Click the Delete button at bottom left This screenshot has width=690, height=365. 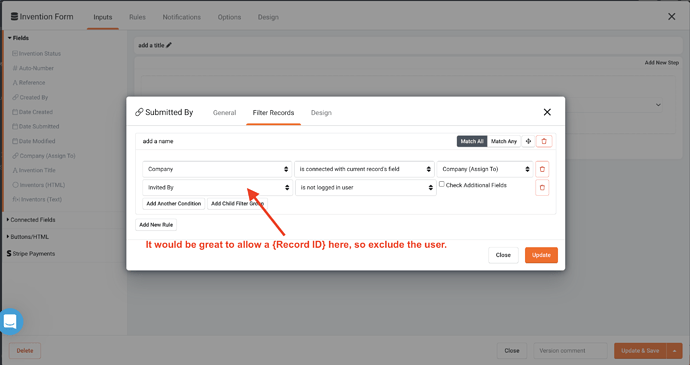tap(25, 351)
